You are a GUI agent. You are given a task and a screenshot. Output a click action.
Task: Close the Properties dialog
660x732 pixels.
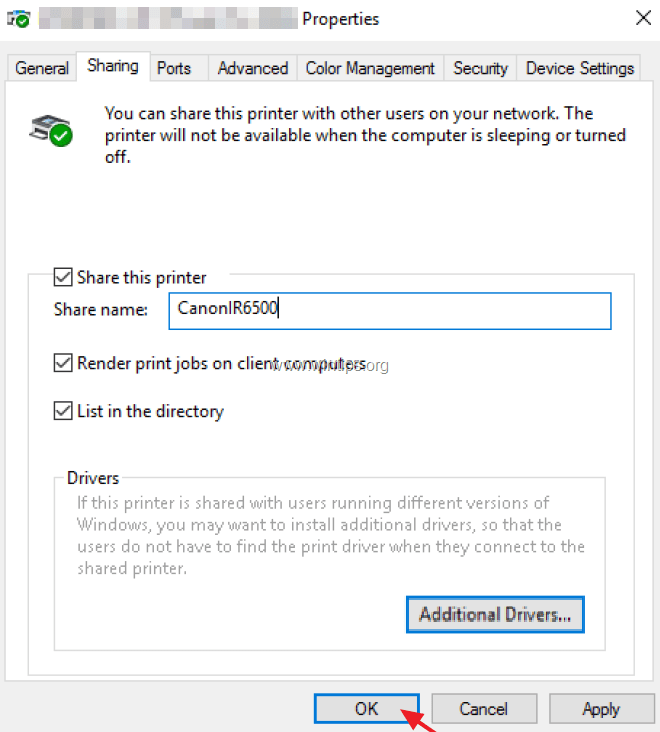[x=643, y=18]
